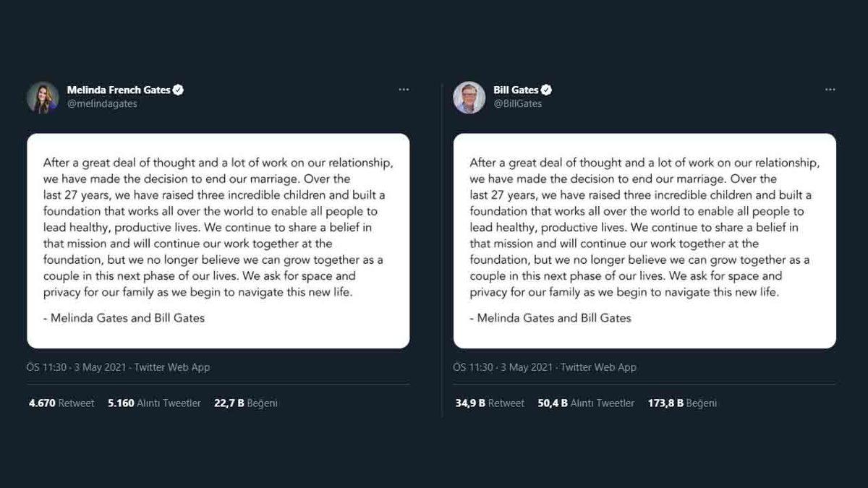Click Melinda French Gates' profile picture
868x488 pixels.
(43, 98)
